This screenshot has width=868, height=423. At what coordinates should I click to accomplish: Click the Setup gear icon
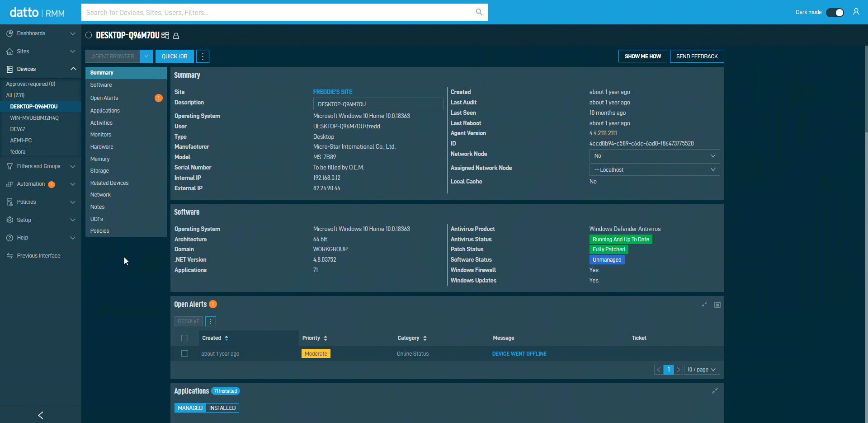(x=9, y=220)
